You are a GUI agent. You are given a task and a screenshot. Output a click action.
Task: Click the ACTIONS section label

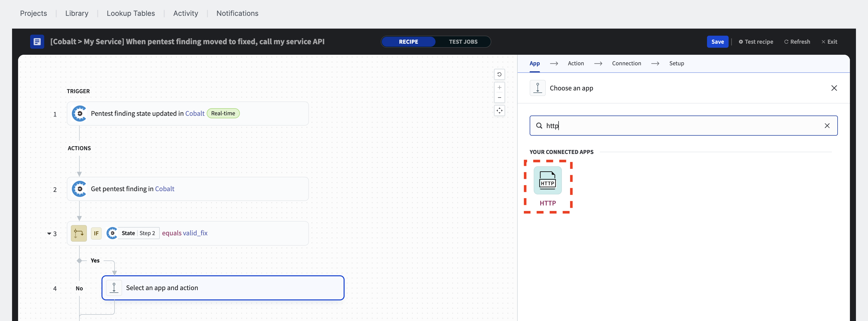[x=79, y=148]
